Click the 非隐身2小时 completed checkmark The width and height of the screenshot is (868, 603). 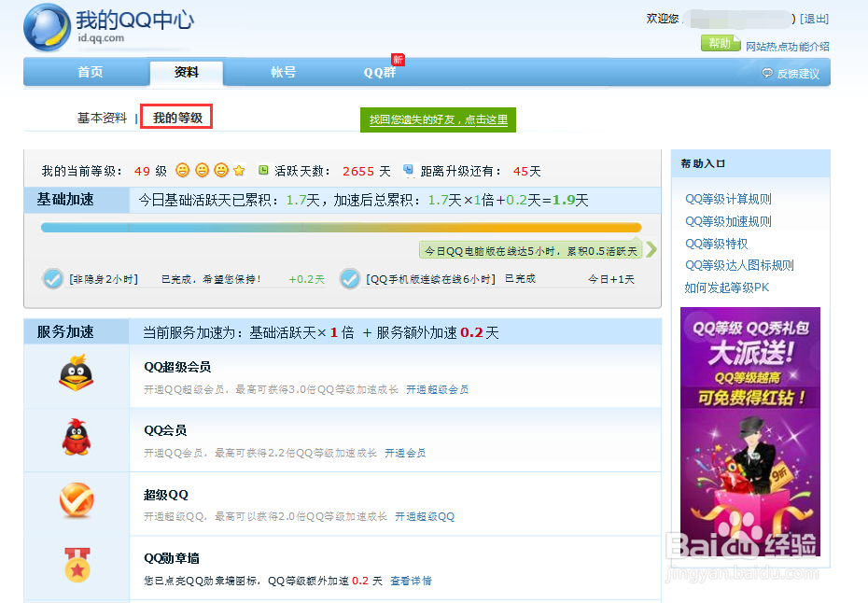coord(52,278)
